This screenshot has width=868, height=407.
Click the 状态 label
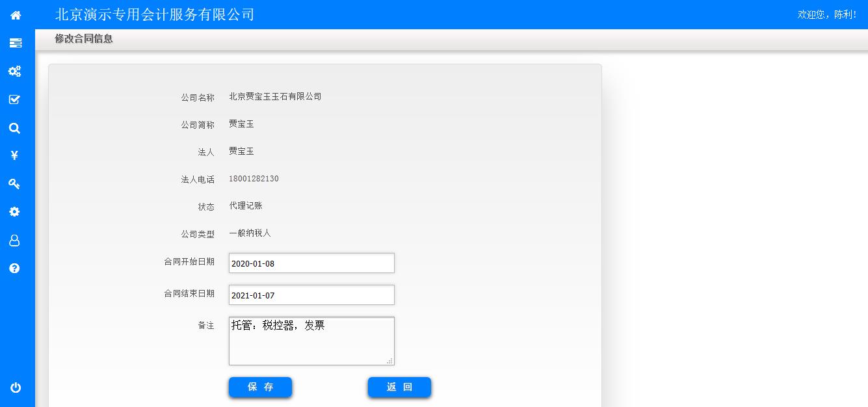(x=206, y=207)
